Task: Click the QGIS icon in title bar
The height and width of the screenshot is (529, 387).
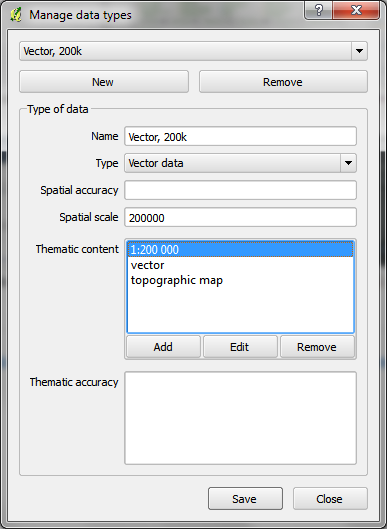Action: point(16,15)
